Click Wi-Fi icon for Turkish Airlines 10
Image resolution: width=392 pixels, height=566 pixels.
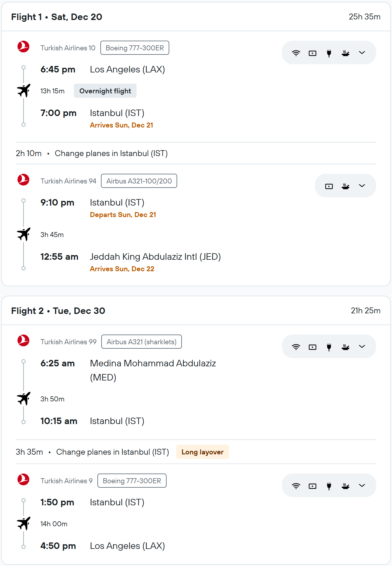pos(296,53)
